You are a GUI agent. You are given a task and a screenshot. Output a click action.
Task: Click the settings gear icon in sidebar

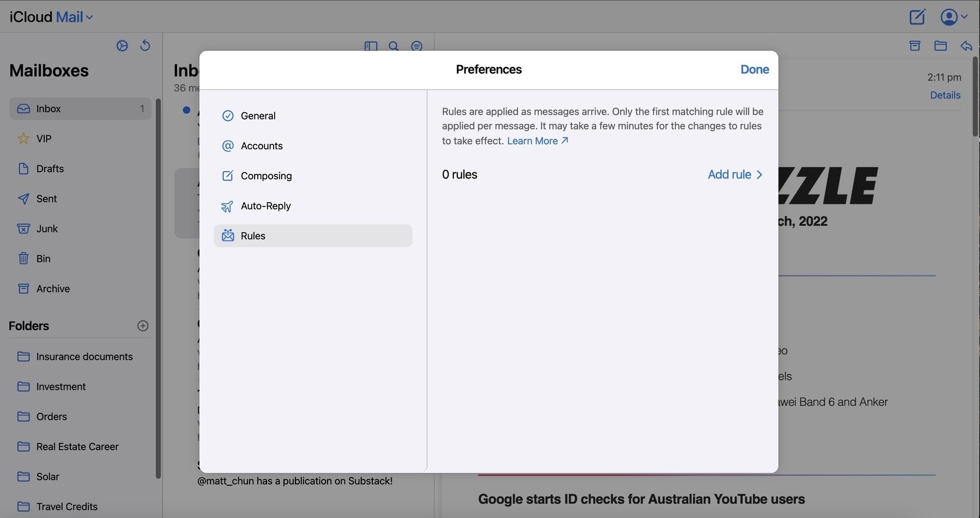coord(122,46)
